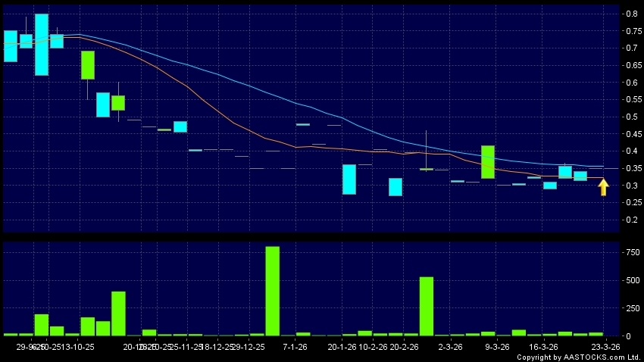This screenshot has height=362, width=644.
Task: Click the cyan candlestick above 20-2-26
Action: coord(395,187)
